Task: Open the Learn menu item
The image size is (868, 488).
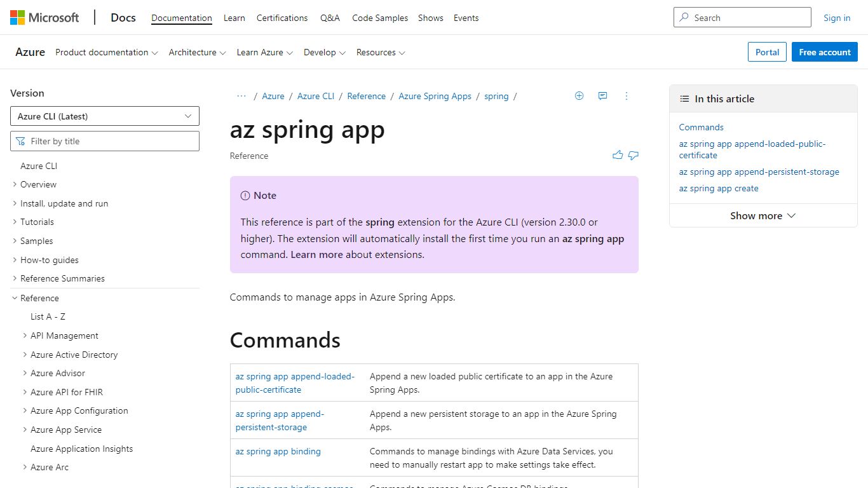Action: (x=234, y=18)
